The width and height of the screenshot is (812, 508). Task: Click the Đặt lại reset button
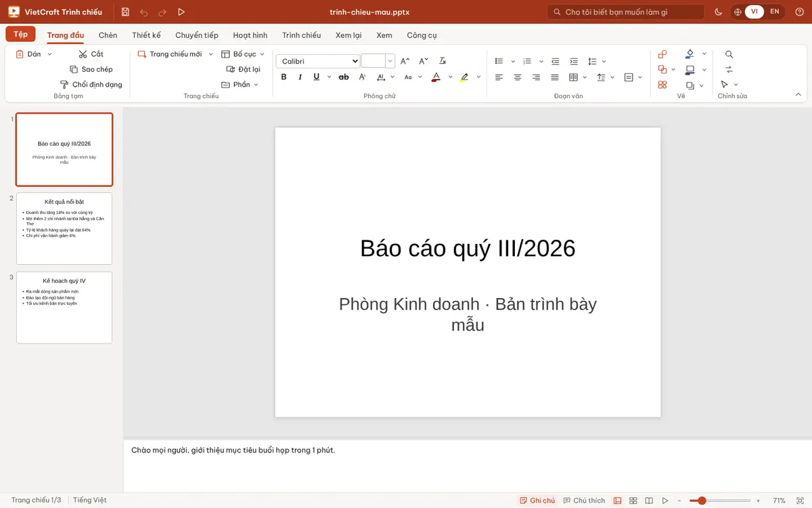(x=244, y=69)
